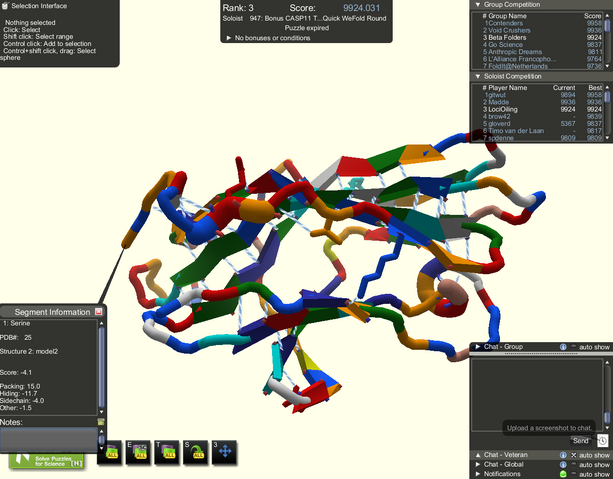Click the score value 9924.031

click(362, 8)
